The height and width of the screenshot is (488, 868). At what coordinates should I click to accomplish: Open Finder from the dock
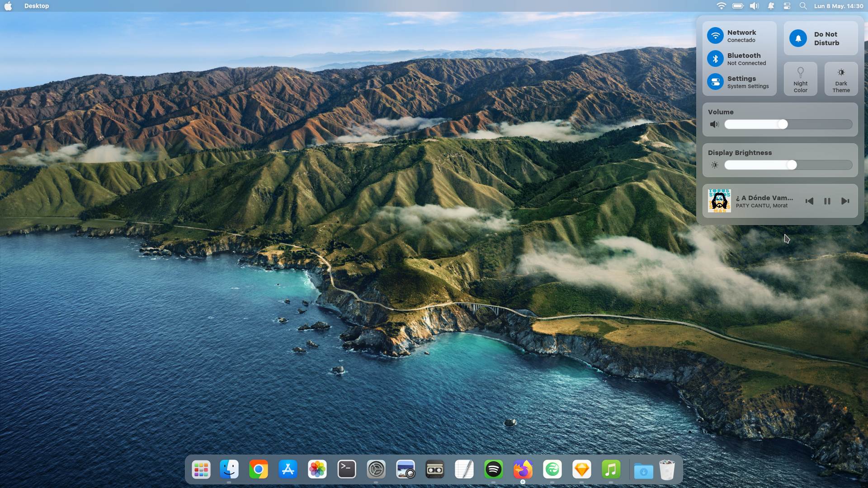click(x=229, y=469)
